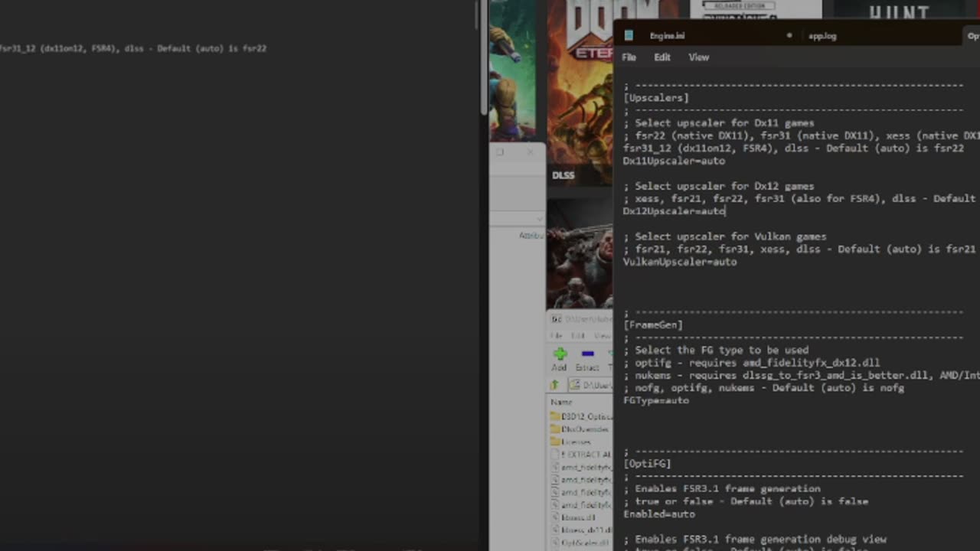Close the small light window behind the game covers
This screenshot has height=551, width=980.
pos(531,152)
